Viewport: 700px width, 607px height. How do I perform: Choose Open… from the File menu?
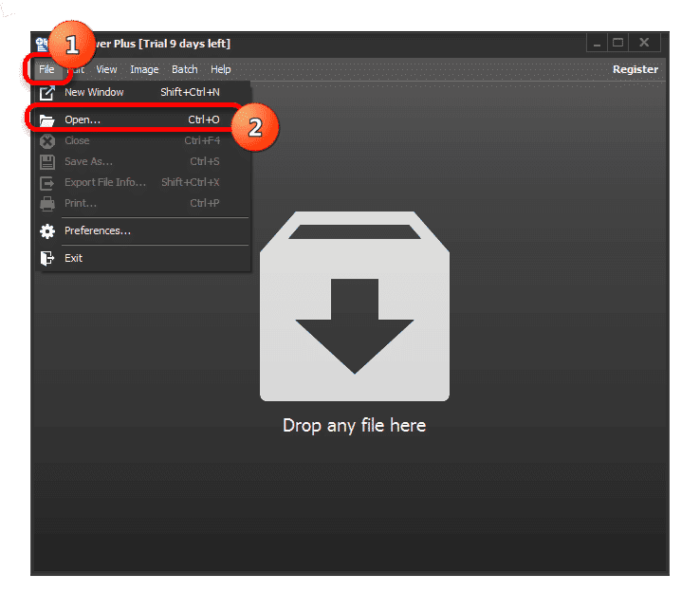pos(143,120)
